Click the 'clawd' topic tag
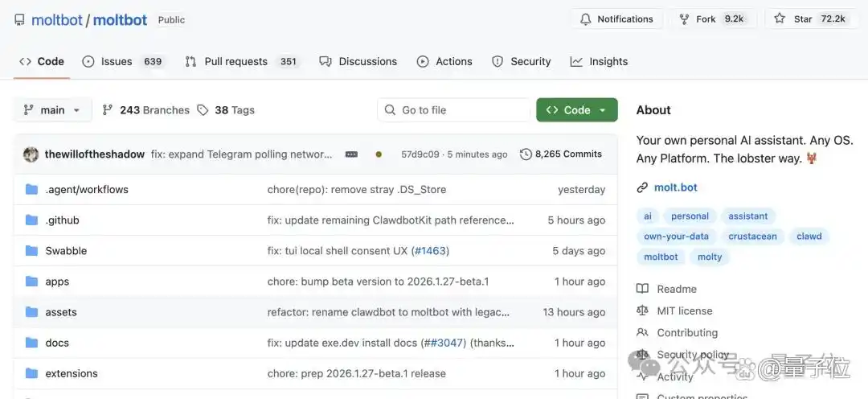The width and height of the screenshot is (868, 399). pyautogui.click(x=809, y=236)
